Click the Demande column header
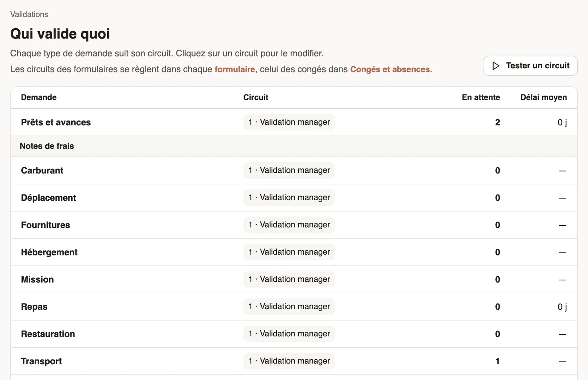Viewport: 588px width, 380px height. click(39, 97)
